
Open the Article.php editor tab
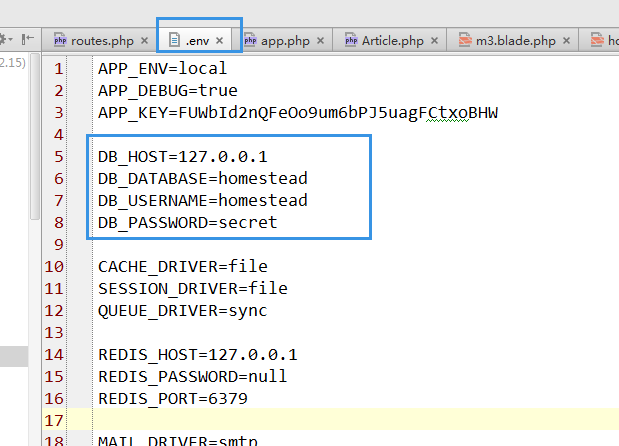click(x=392, y=41)
